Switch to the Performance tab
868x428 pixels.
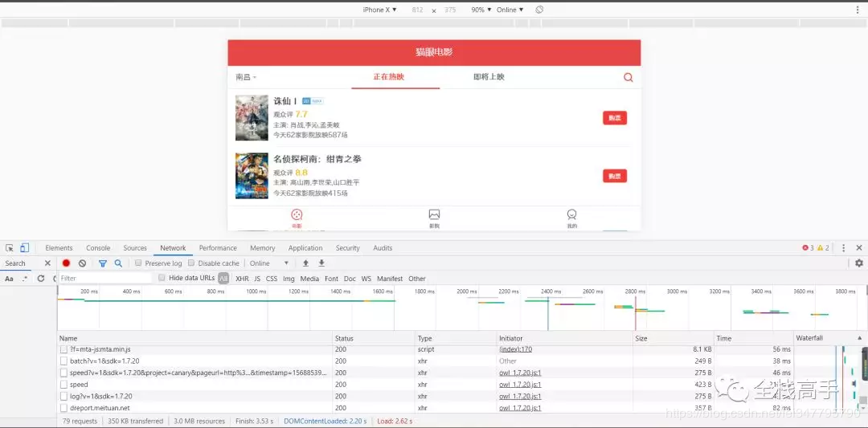click(218, 248)
